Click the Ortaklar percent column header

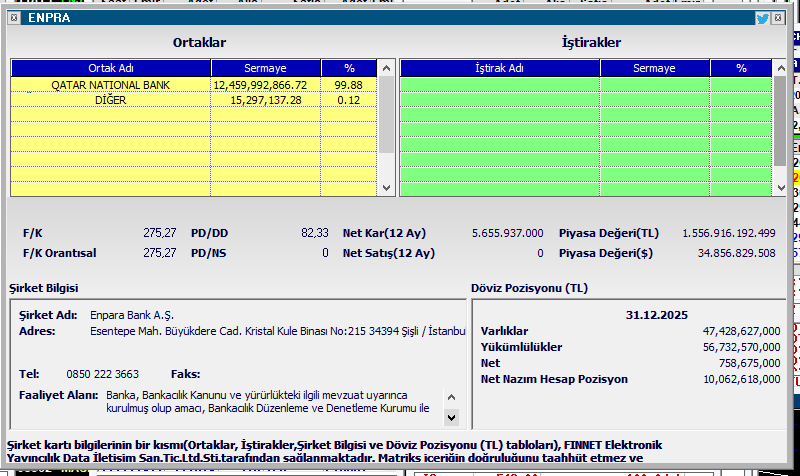point(349,68)
